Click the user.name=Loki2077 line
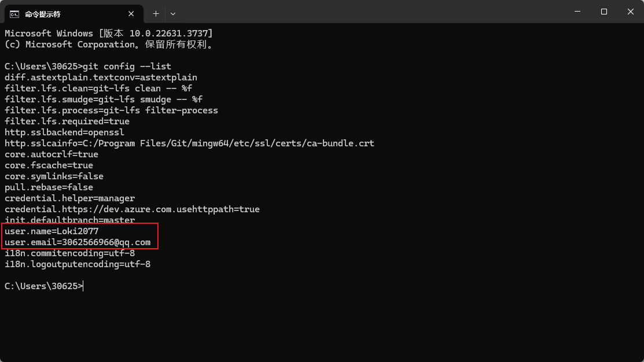 point(51,231)
